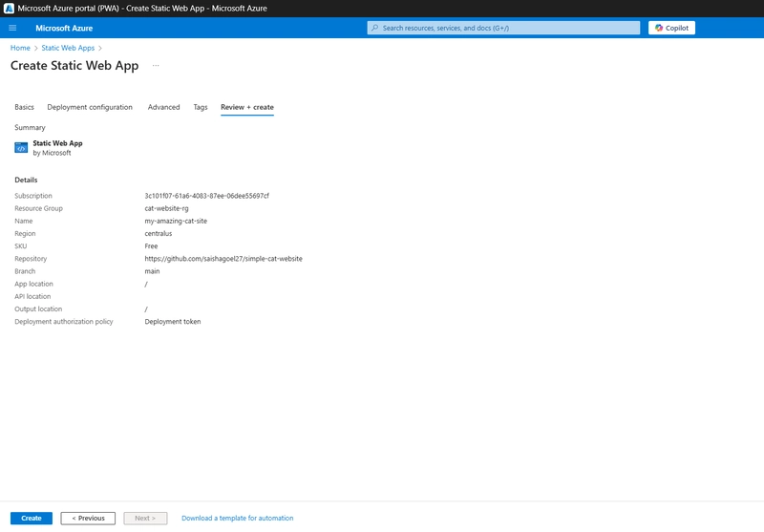Switch to the Advanced tab
The height and width of the screenshot is (532, 764).
163,107
